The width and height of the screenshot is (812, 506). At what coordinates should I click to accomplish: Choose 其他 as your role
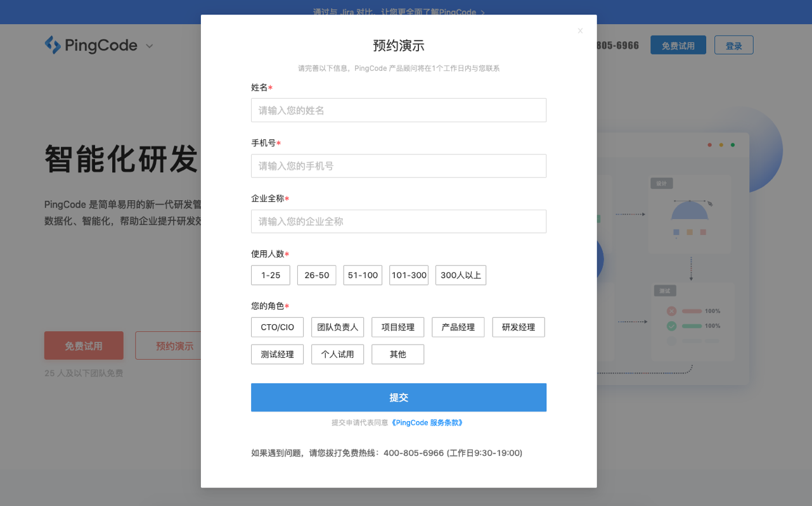398,355
